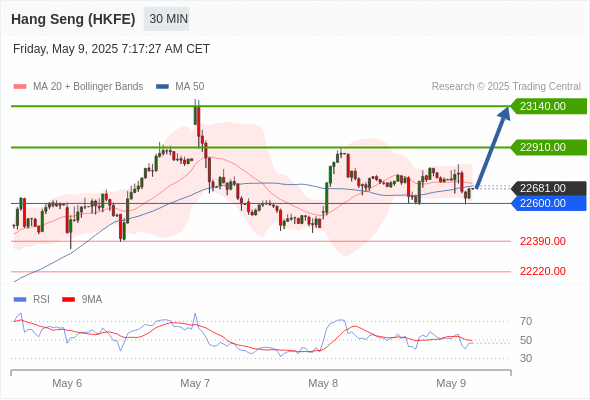Click the Hang Seng (HKFE) title
Screen dimensions: 590x400
pos(73,19)
